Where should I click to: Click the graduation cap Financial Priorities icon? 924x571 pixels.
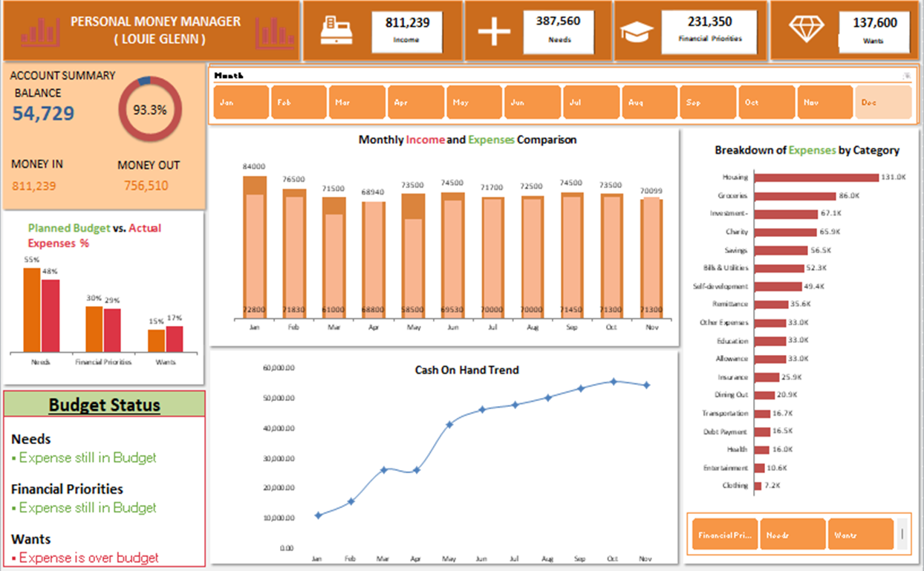coord(637,30)
